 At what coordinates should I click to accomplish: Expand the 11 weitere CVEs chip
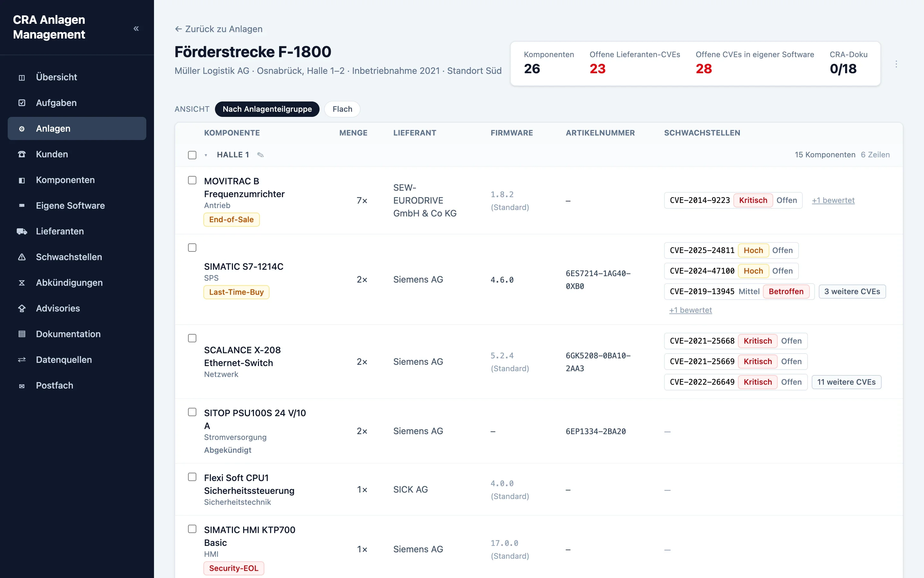[x=846, y=382]
